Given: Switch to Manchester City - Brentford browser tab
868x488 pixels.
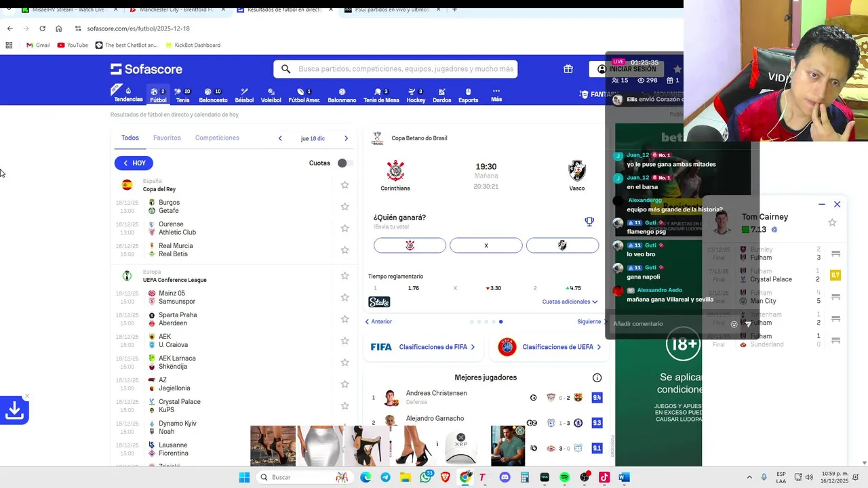Looking at the screenshot, I should click(x=176, y=9).
